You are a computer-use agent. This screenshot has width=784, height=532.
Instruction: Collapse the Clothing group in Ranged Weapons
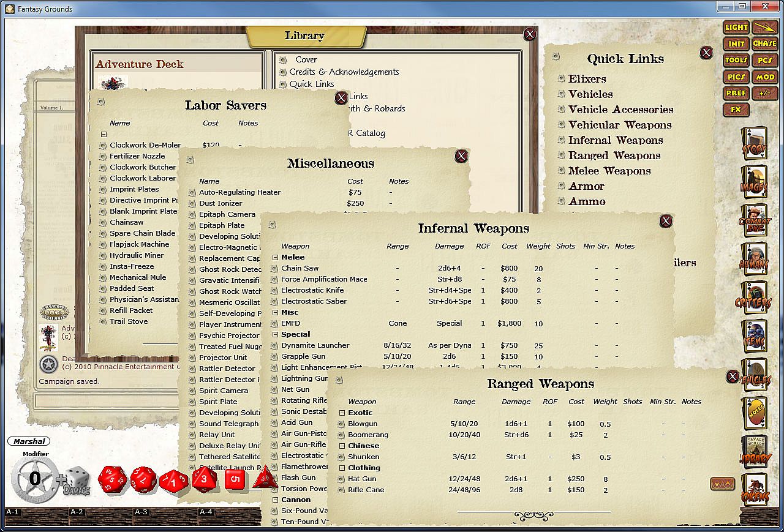coord(342,468)
